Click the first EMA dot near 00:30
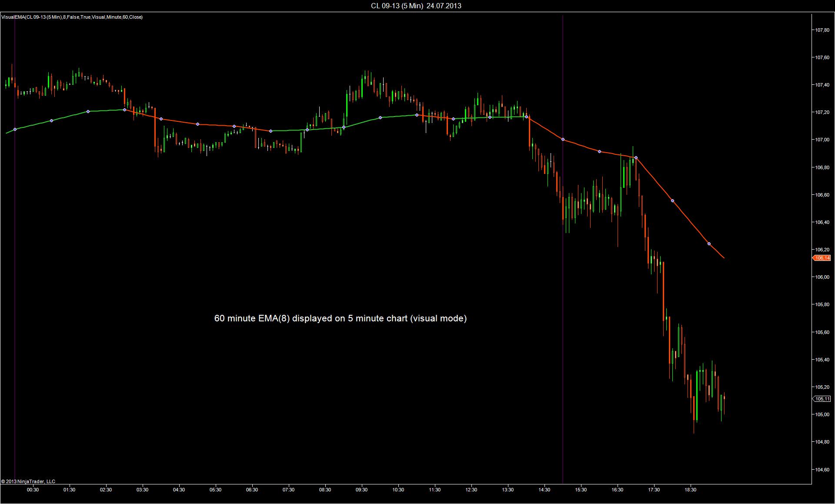 pyautogui.click(x=15, y=130)
